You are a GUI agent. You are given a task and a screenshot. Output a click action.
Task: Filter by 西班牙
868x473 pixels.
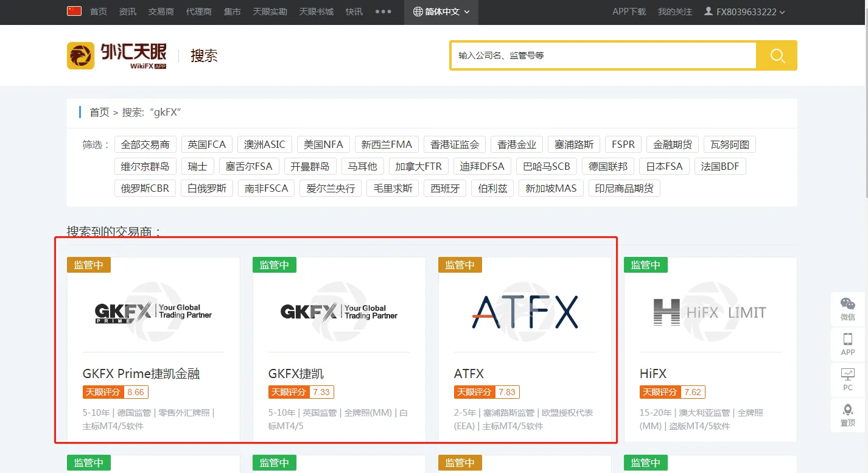tap(446, 188)
